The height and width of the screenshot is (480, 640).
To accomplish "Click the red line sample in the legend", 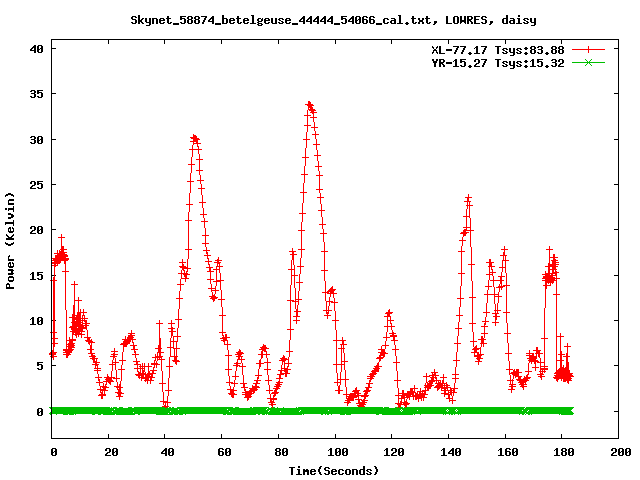I will pos(588,50).
